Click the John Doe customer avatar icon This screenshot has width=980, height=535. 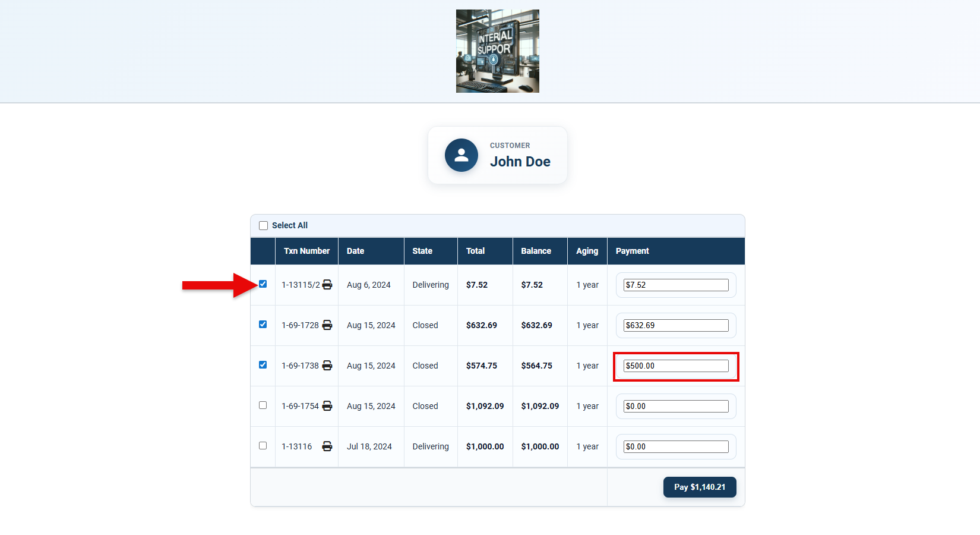[461, 155]
